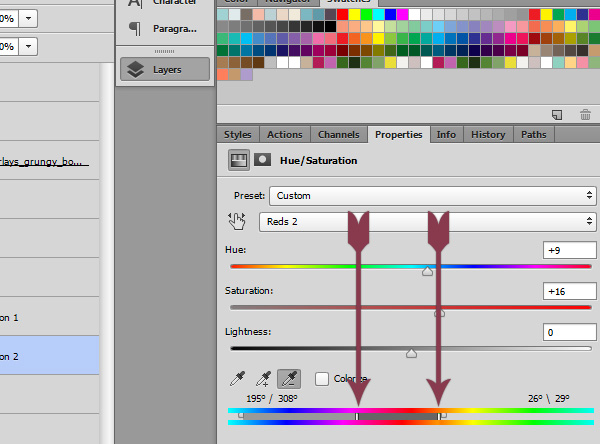
Task: Click the Hue value field +9
Action: (569, 250)
